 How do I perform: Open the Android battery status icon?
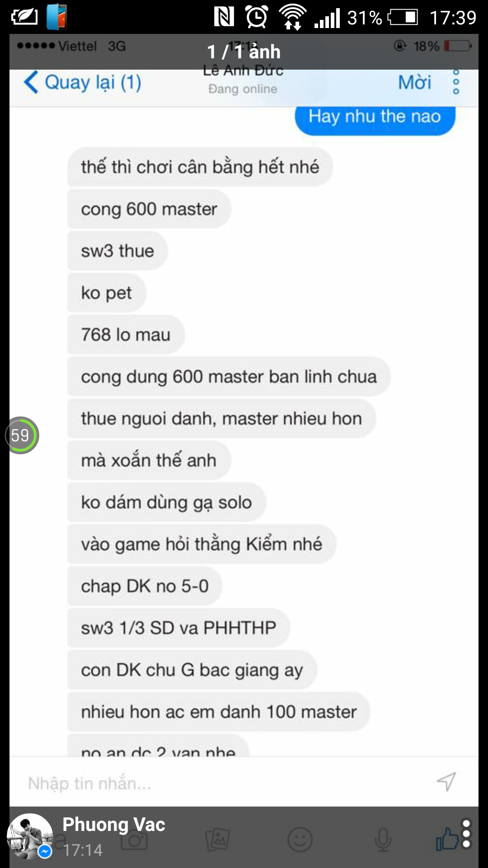tap(403, 18)
